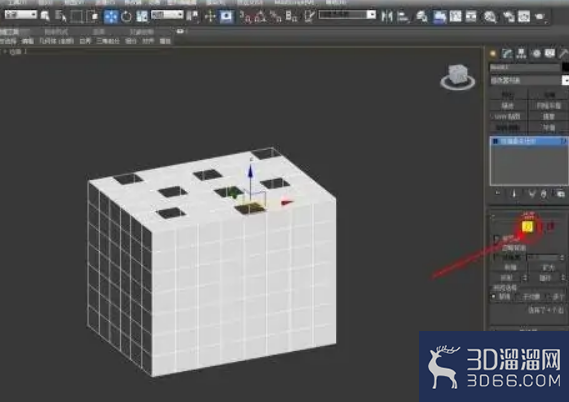This screenshot has width=569, height=402.
Task: Open the Schematic View icon
Action: click(x=471, y=16)
